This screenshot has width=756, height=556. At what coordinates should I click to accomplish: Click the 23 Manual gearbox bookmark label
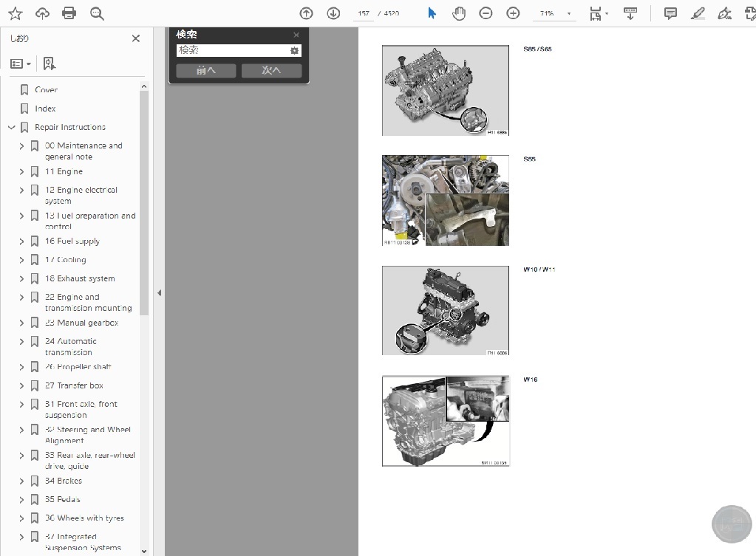81,323
